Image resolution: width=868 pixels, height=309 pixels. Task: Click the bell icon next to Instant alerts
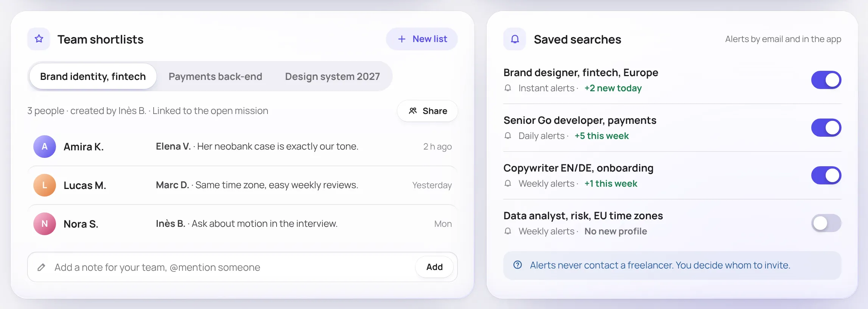(508, 88)
